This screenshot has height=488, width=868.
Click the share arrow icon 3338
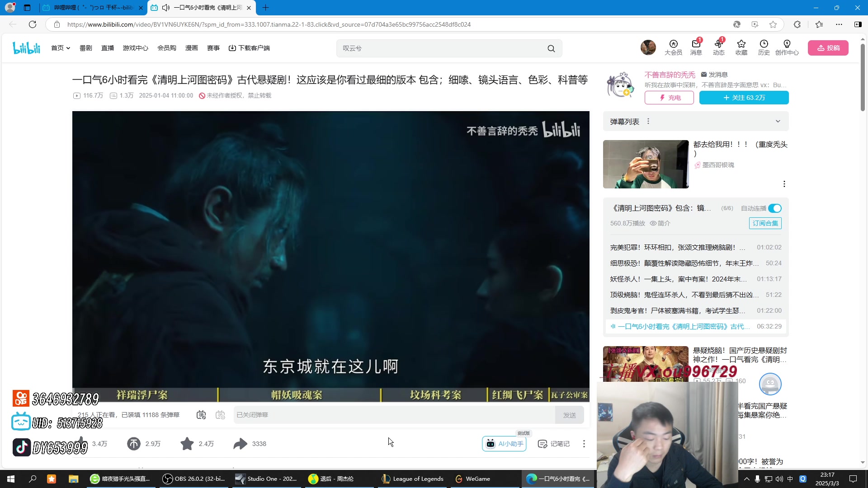241,444
